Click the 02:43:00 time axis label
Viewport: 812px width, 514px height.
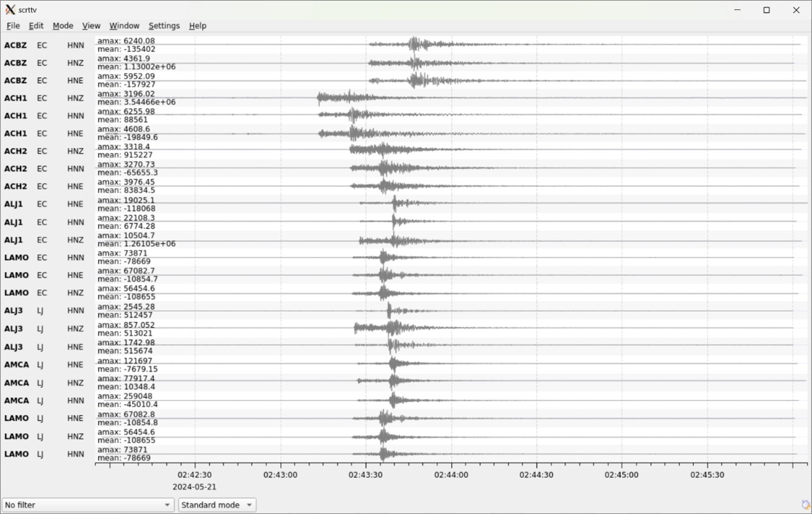280,475
